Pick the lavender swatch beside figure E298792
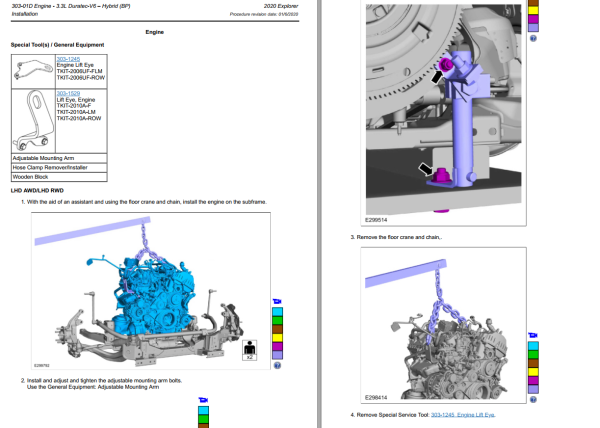600x428 pixels. [277, 355]
